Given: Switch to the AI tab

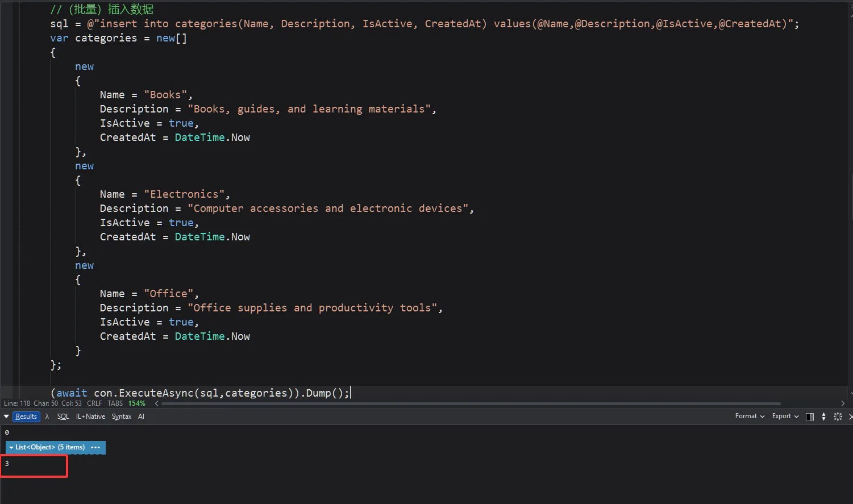Looking at the screenshot, I should coord(141,416).
